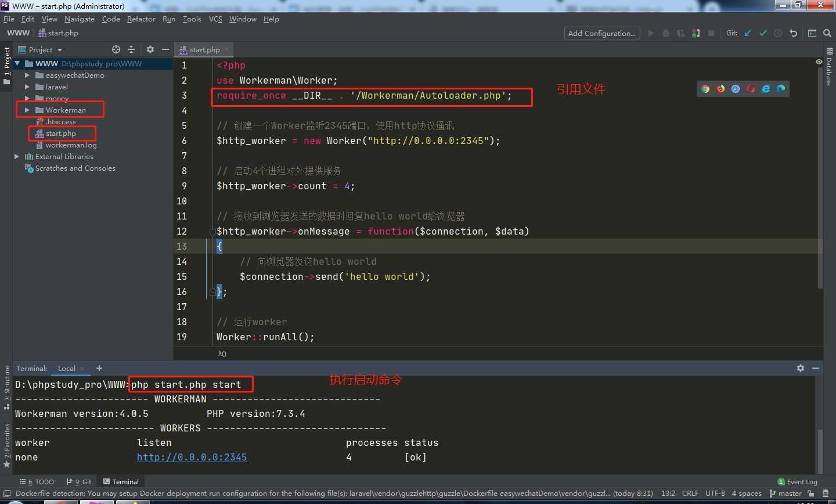Hide the Project panel with minus icon
The image size is (836, 504).
(x=165, y=49)
